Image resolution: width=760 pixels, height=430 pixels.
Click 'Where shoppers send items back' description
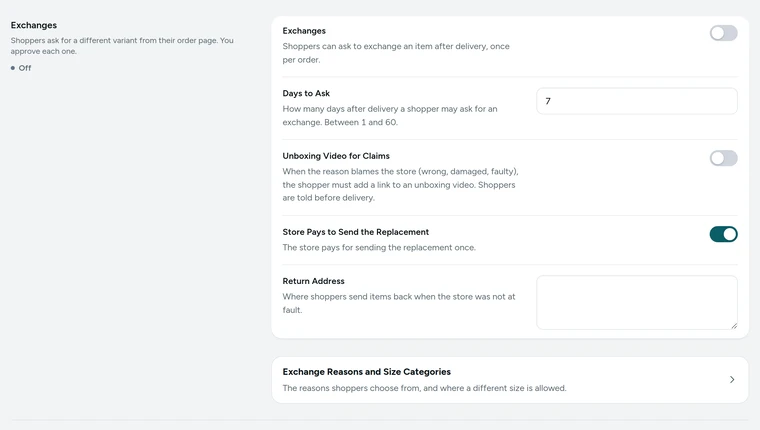click(399, 303)
